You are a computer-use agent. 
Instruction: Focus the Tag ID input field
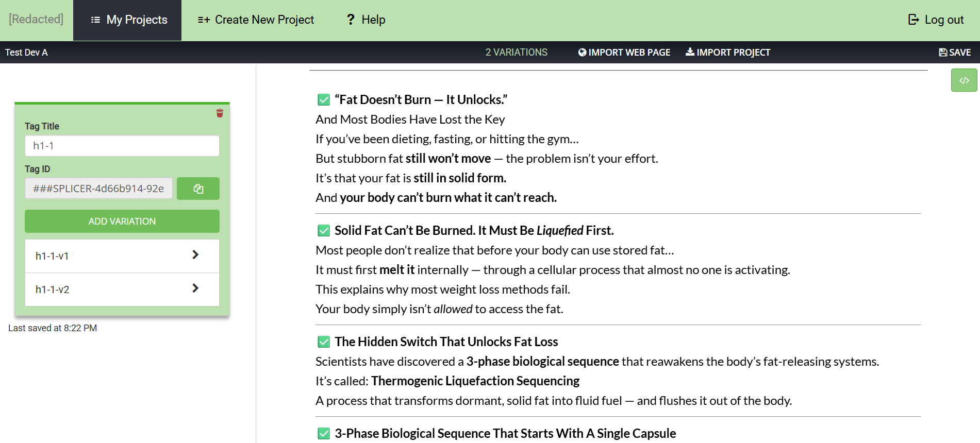[x=98, y=189]
